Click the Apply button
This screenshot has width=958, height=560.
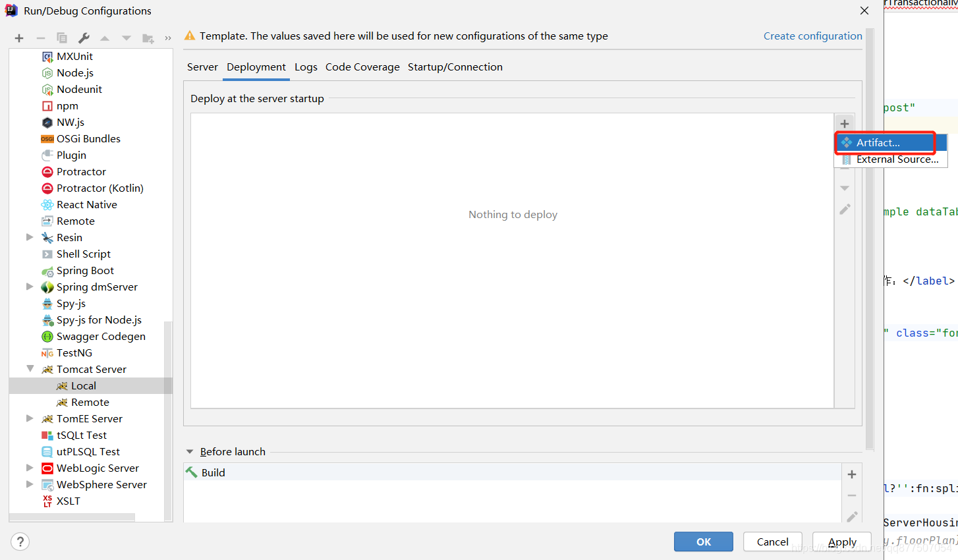click(842, 542)
